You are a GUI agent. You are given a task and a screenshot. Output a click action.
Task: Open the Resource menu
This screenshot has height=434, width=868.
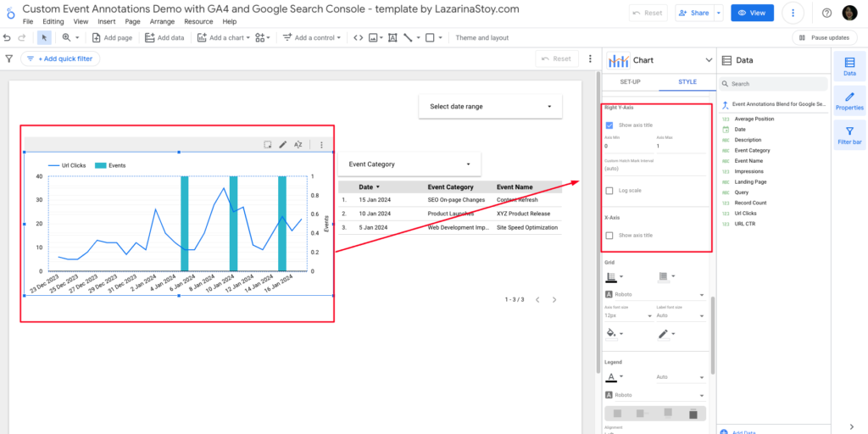[198, 21]
